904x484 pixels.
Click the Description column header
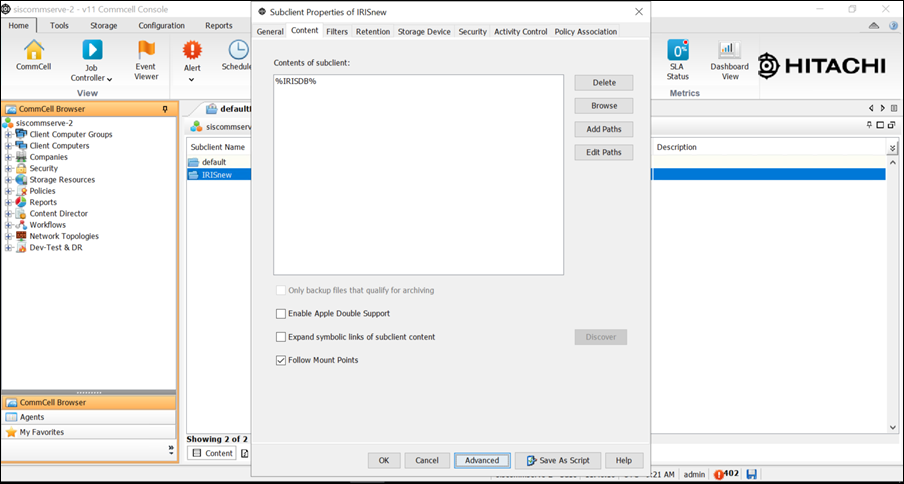tap(676, 147)
